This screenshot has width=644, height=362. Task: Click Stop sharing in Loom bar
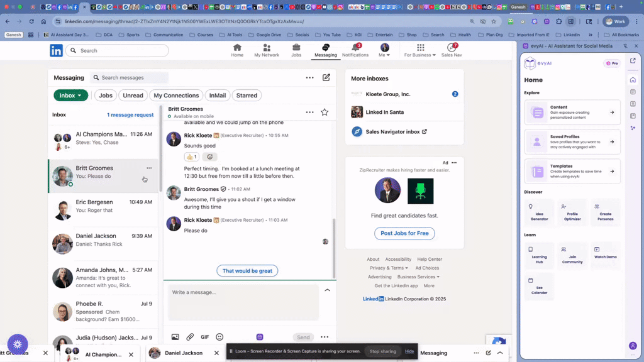(383, 351)
